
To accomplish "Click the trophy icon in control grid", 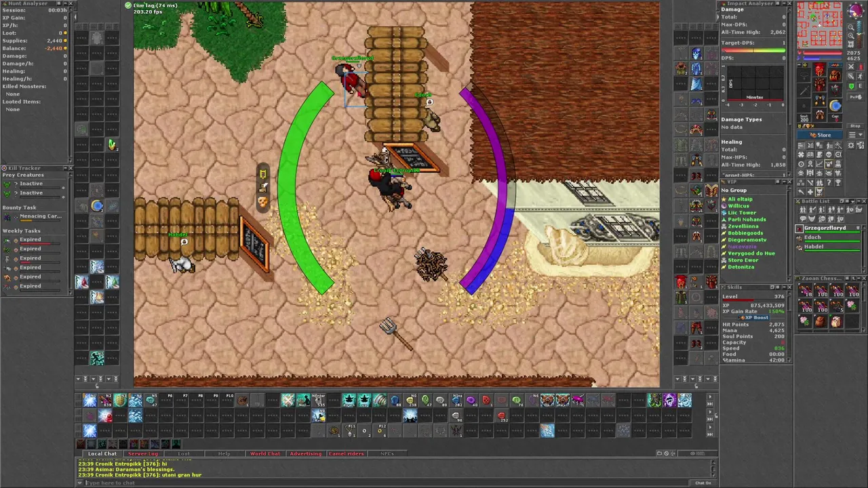I will tap(837, 182).
